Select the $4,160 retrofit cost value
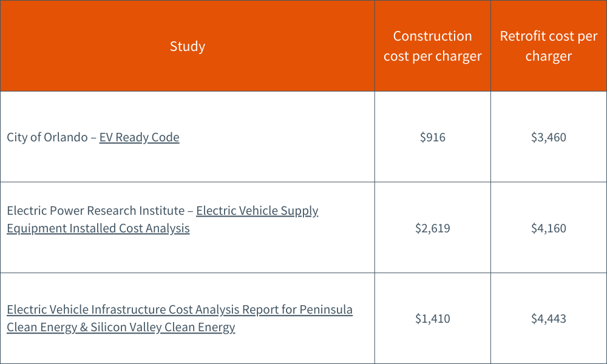 click(549, 228)
